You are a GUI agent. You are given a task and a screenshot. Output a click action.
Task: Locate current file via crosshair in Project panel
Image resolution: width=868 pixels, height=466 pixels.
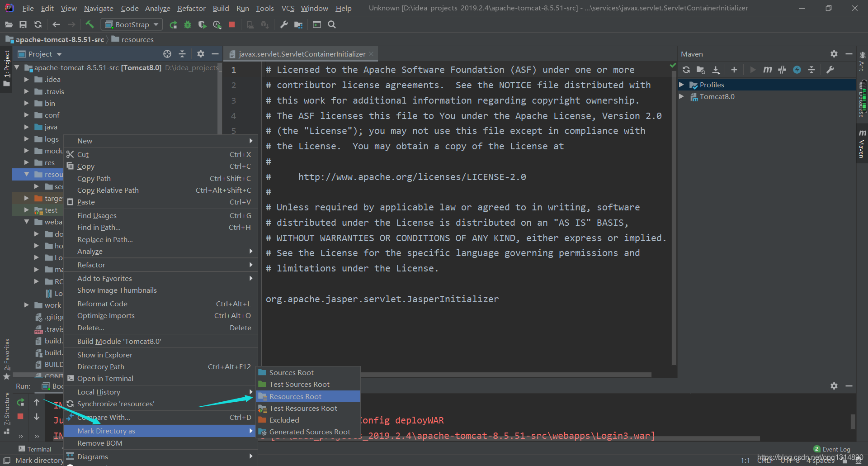pos(167,54)
